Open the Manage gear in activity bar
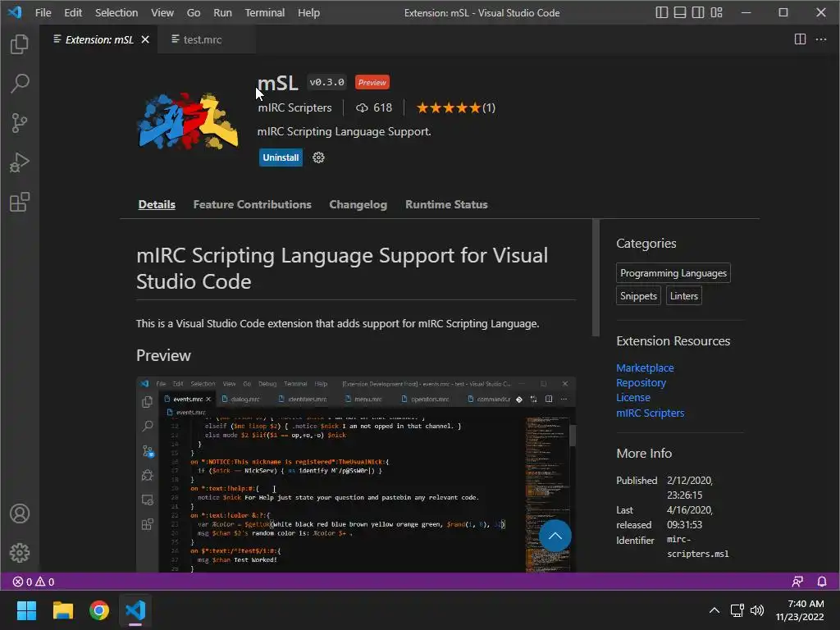840x630 pixels. coord(20,553)
